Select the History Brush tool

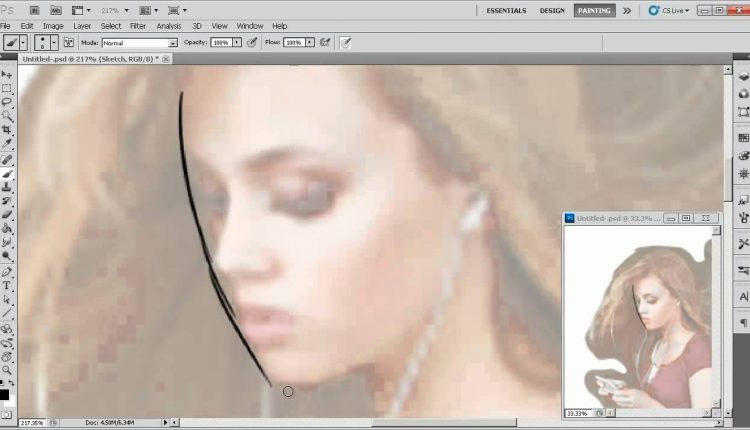[x=7, y=201]
